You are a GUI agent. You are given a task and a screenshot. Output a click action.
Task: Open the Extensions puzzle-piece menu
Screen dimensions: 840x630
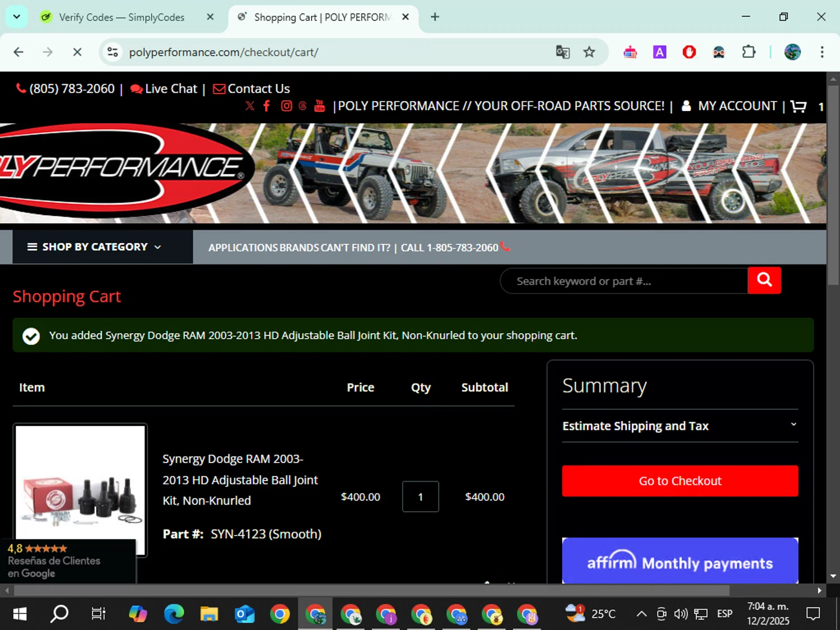tap(749, 52)
